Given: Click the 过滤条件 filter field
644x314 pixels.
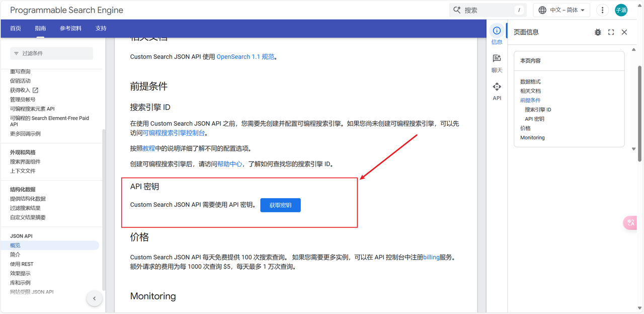Looking at the screenshot, I should point(52,53).
